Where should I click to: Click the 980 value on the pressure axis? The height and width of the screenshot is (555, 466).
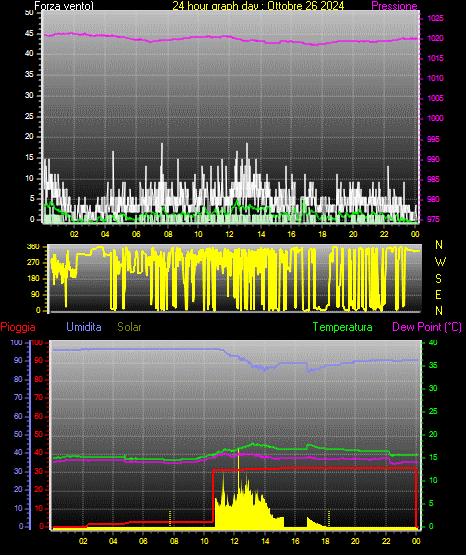[433, 199]
